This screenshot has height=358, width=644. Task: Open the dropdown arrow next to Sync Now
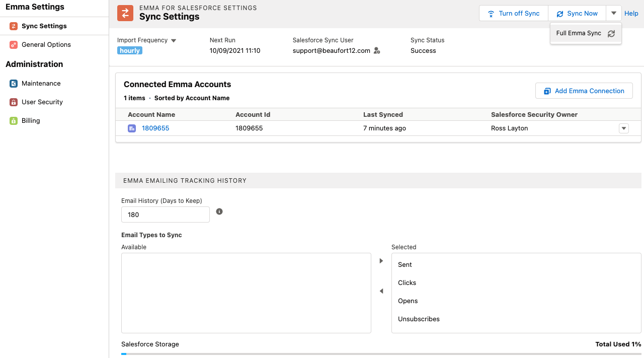click(x=614, y=14)
